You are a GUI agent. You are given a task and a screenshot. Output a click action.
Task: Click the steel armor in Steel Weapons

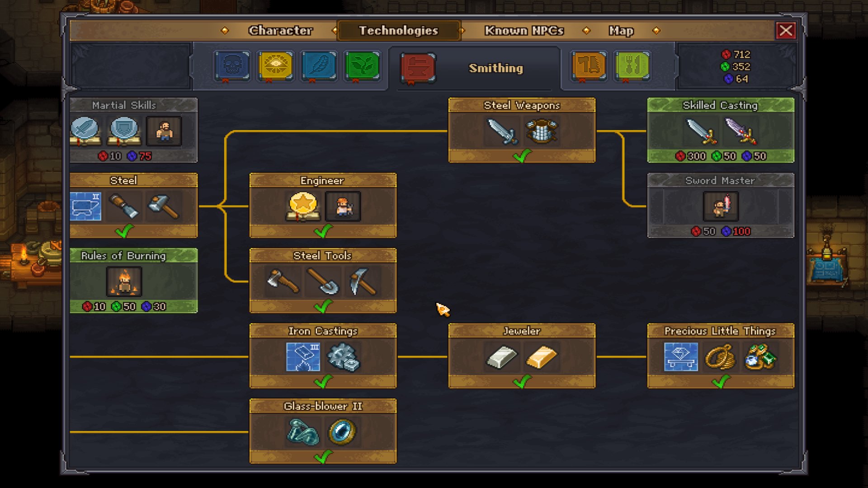tap(542, 131)
